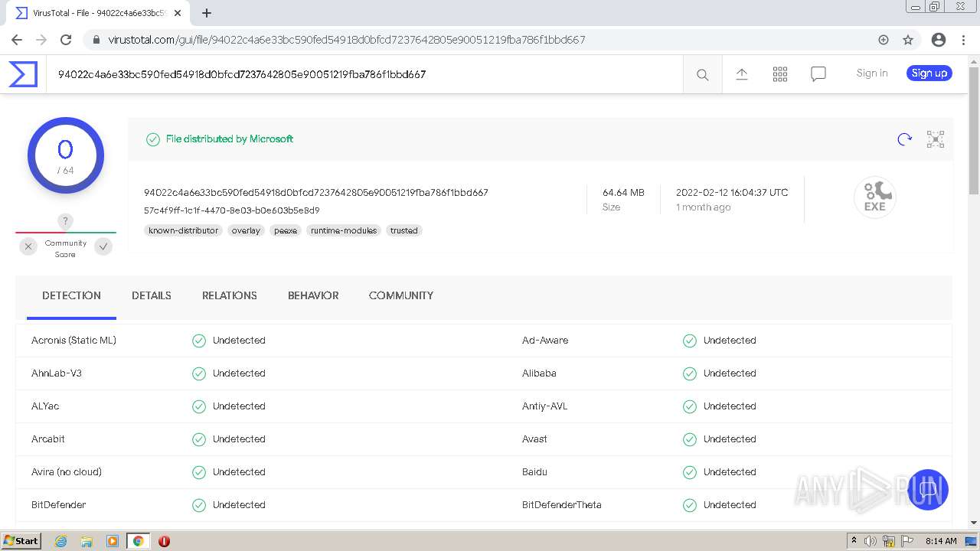Close the VirusTotal browser tab
The height and width of the screenshot is (551, 980).
[178, 13]
